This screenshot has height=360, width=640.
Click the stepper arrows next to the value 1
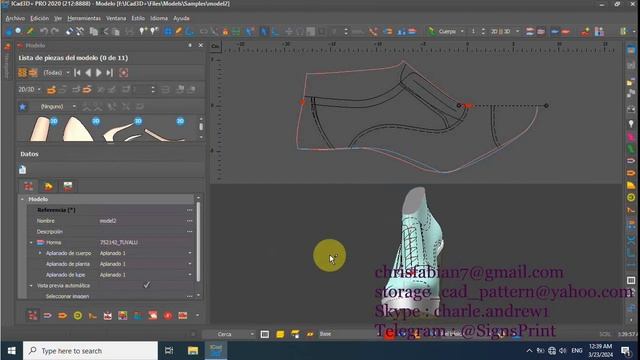(483, 31)
